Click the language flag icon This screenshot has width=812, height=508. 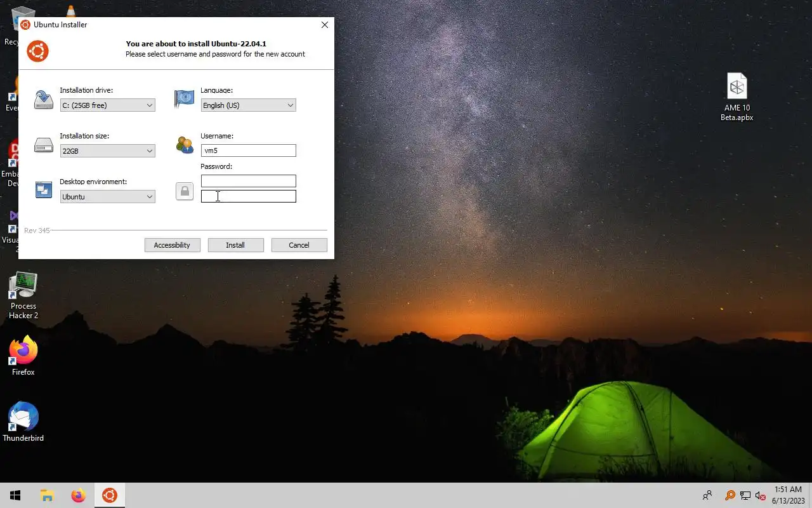pyautogui.click(x=185, y=98)
